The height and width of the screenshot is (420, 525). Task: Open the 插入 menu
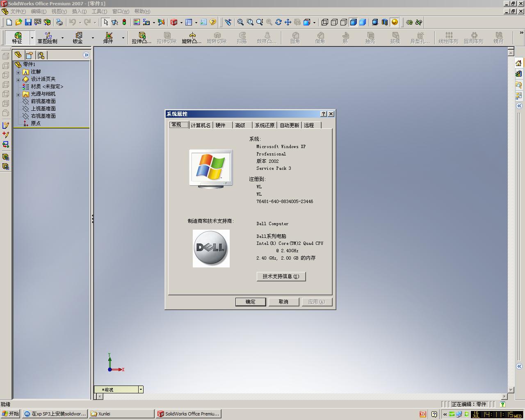pyautogui.click(x=79, y=11)
